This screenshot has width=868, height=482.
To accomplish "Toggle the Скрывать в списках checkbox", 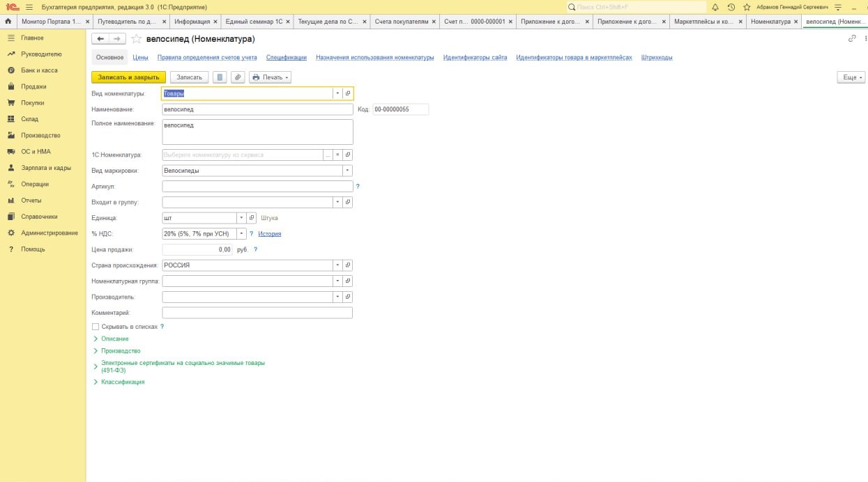I will click(96, 326).
